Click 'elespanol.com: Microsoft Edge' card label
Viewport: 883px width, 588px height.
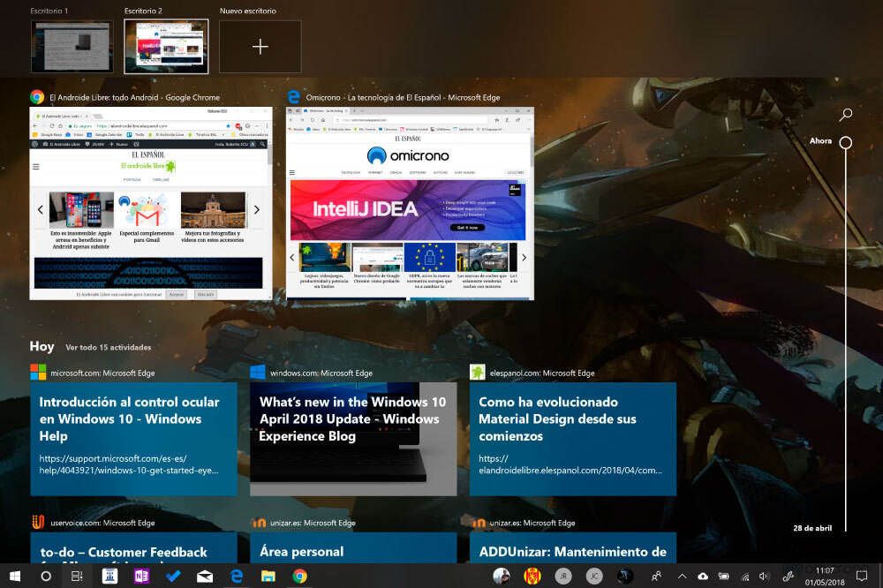tap(542, 373)
